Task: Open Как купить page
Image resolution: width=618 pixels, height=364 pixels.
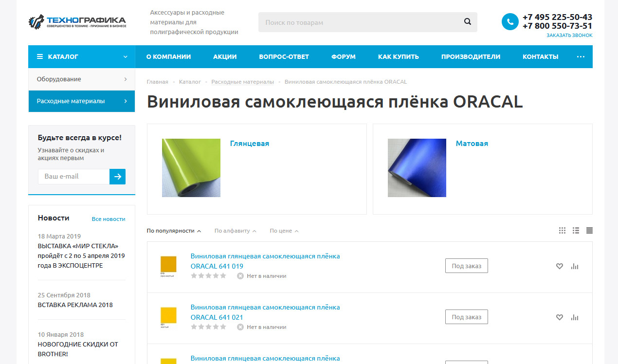Action: tap(399, 57)
